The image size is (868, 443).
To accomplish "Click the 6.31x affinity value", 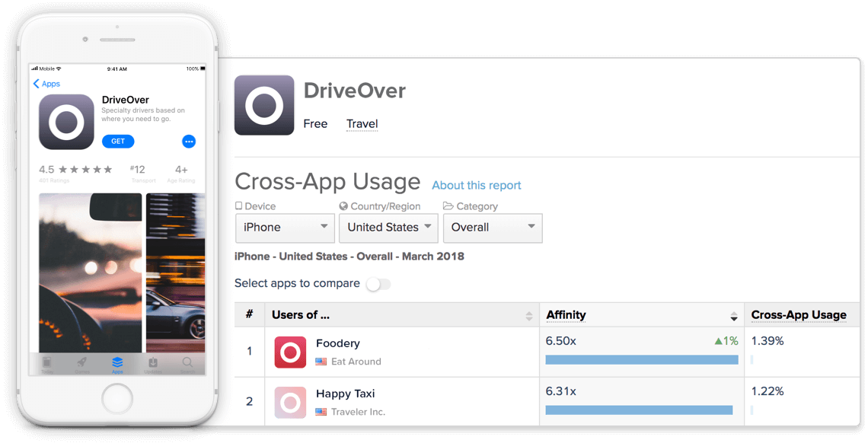I will click(560, 391).
